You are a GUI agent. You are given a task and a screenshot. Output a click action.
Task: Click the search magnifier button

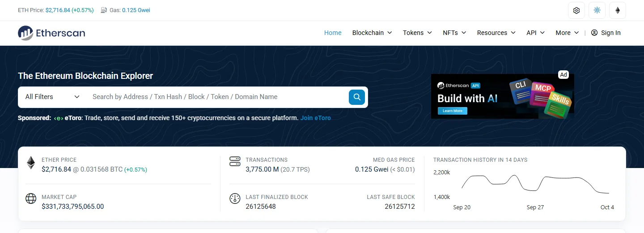pos(357,97)
